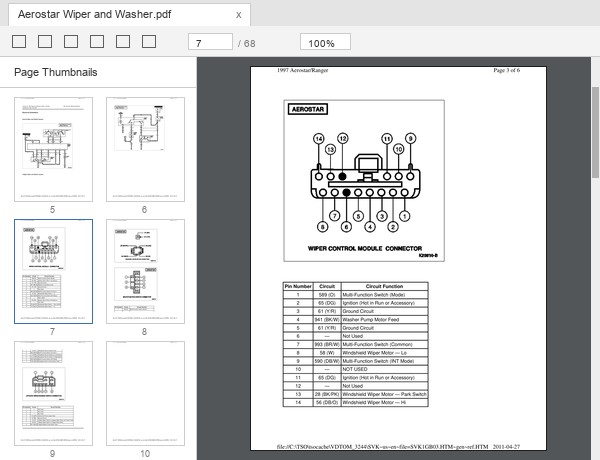
Task: Click the 100% zoom level field
Action: (325, 42)
